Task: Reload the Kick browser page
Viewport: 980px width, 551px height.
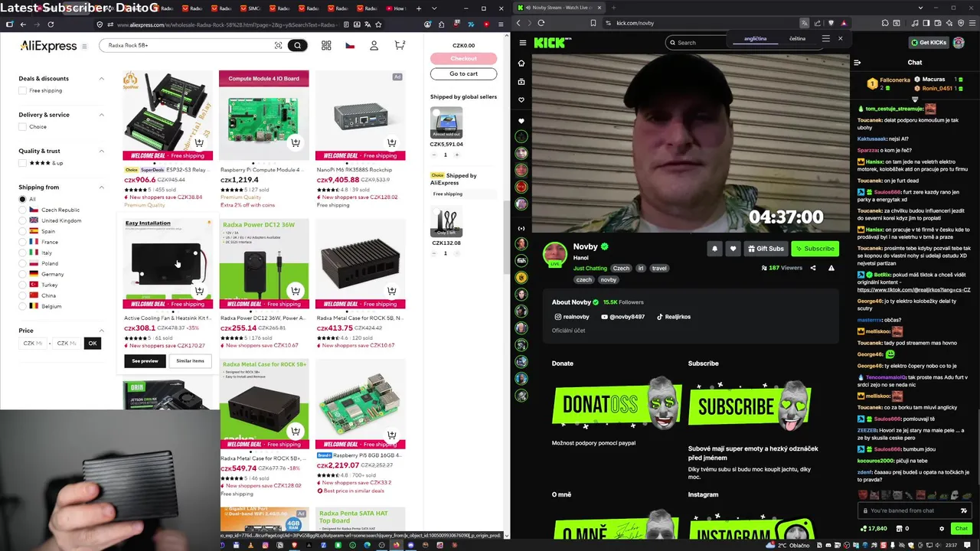Action: click(541, 23)
